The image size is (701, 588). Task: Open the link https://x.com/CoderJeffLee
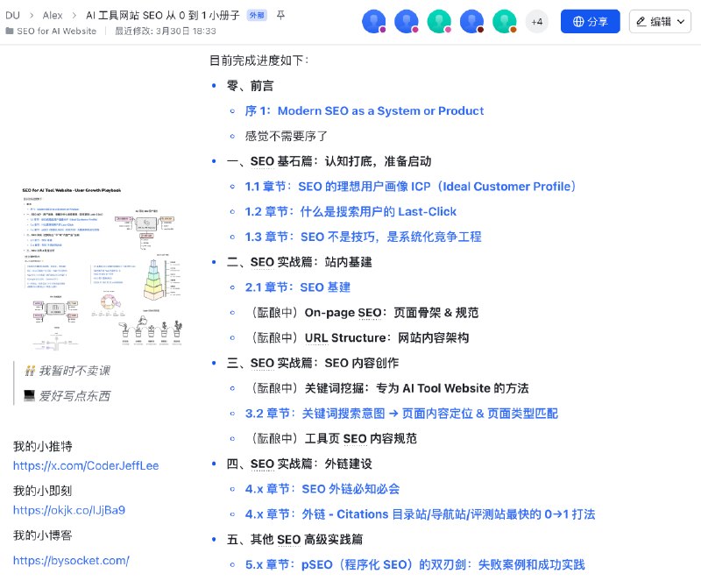pos(85,466)
